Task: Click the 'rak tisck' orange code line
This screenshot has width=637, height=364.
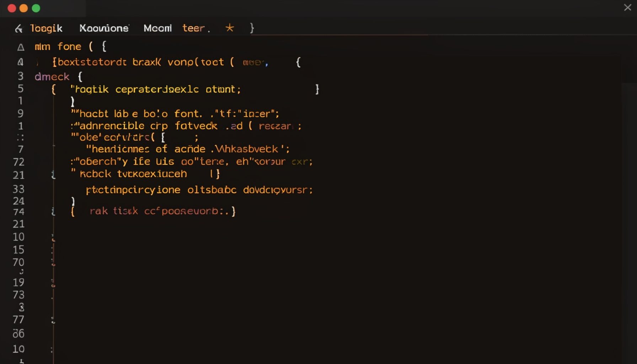Action: point(114,211)
